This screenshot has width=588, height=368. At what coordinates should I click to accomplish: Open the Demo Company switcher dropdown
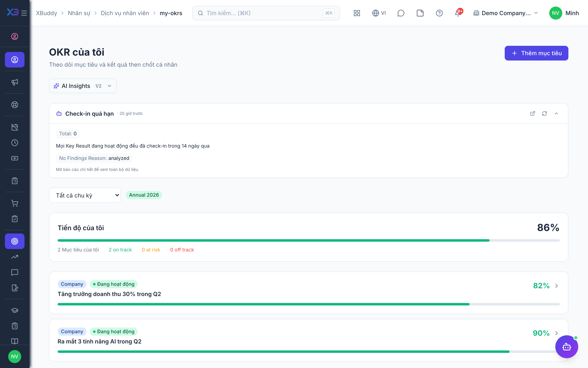[x=506, y=13]
